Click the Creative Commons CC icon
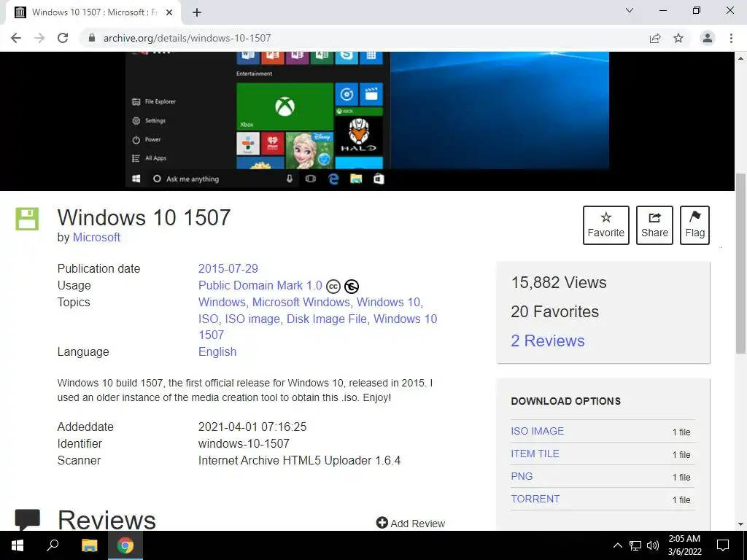The image size is (747, 560). point(333,286)
